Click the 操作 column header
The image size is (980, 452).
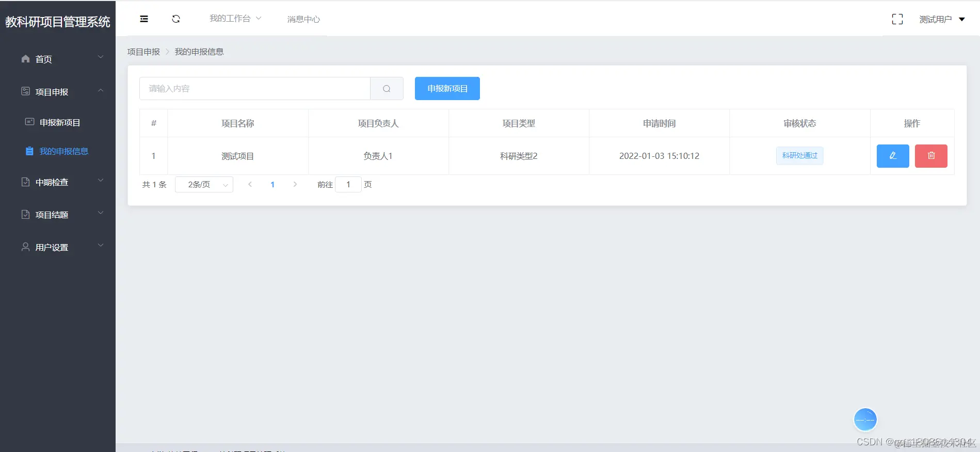coord(912,123)
